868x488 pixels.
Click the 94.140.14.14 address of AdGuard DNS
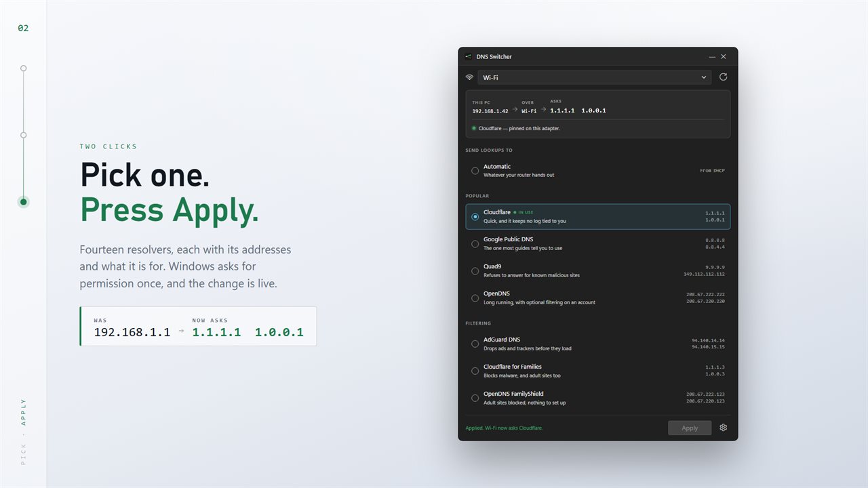pyautogui.click(x=708, y=340)
